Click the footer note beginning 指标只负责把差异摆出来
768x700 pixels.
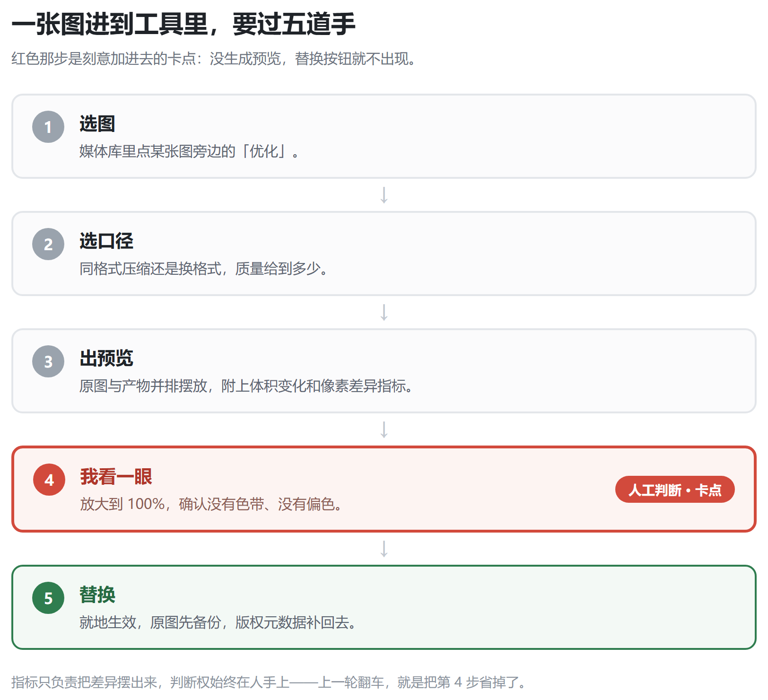[269, 682]
